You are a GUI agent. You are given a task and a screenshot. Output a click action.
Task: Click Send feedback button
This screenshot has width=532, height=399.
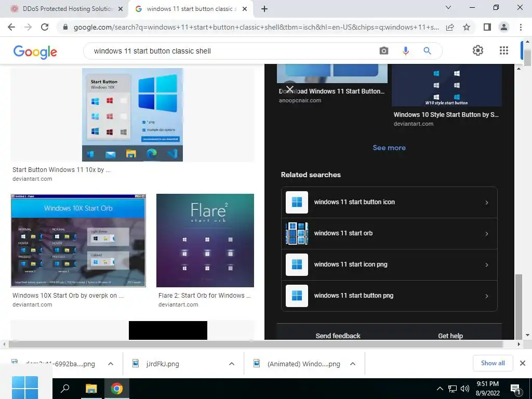(338, 336)
